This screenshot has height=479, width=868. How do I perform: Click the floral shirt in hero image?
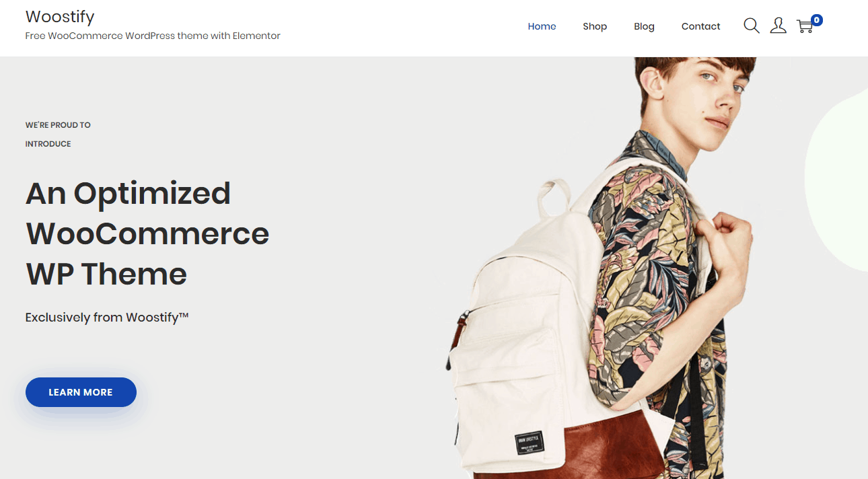point(646,283)
